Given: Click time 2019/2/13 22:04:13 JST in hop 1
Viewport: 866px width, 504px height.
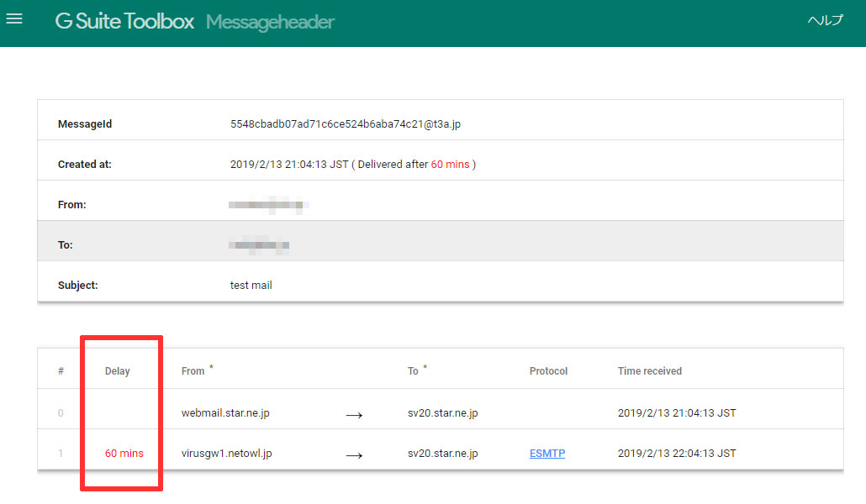Looking at the screenshot, I should [677, 454].
